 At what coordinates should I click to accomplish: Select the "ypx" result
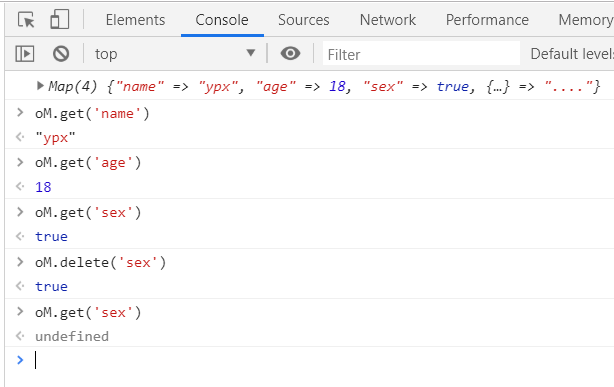[x=55, y=138]
